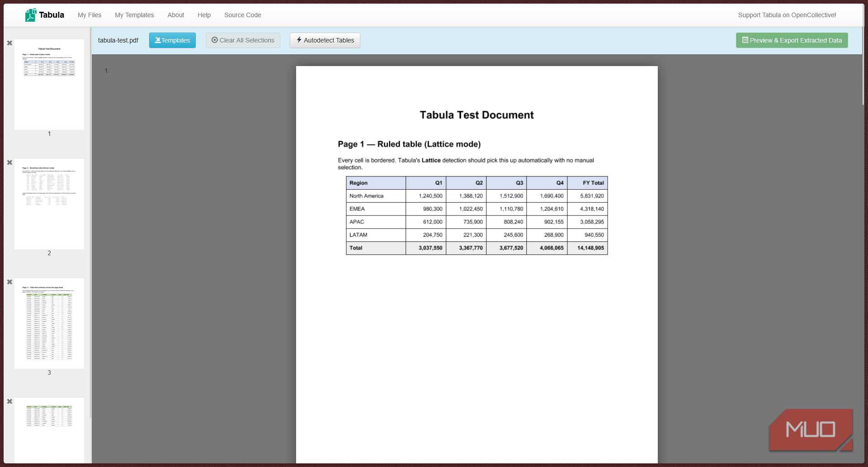Click Preview & Export Extracted Data

pos(792,40)
